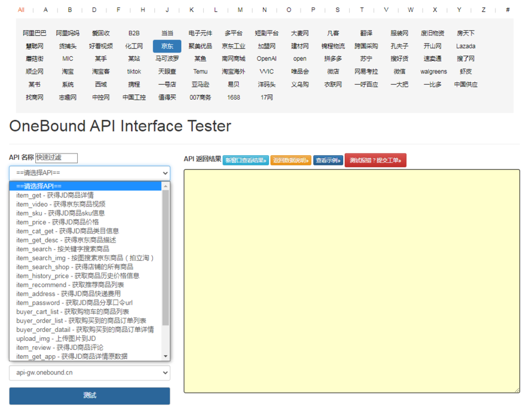
Task: Open the OpenAI platform link
Action: click(267, 59)
